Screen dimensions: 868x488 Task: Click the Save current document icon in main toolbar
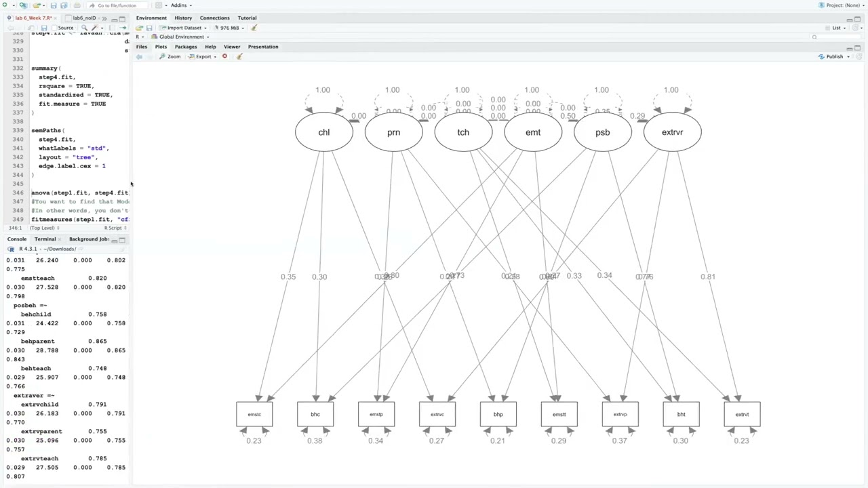[x=54, y=5]
